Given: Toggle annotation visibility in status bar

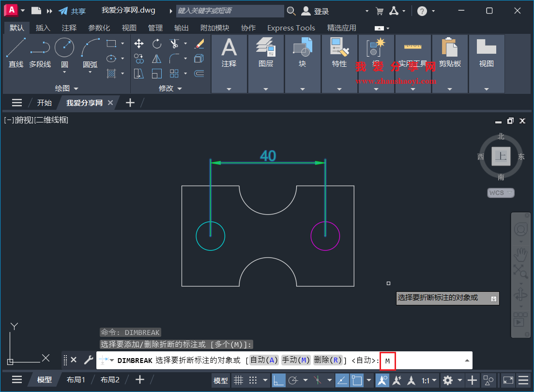Looking at the screenshot, I should pyautogui.click(x=382, y=380).
